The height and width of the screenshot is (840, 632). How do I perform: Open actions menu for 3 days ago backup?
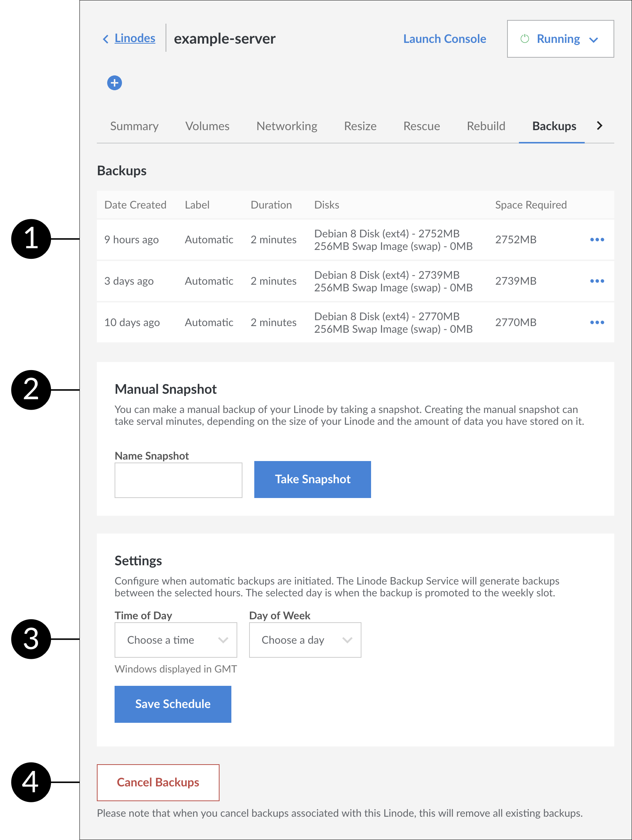[x=597, y=281]
